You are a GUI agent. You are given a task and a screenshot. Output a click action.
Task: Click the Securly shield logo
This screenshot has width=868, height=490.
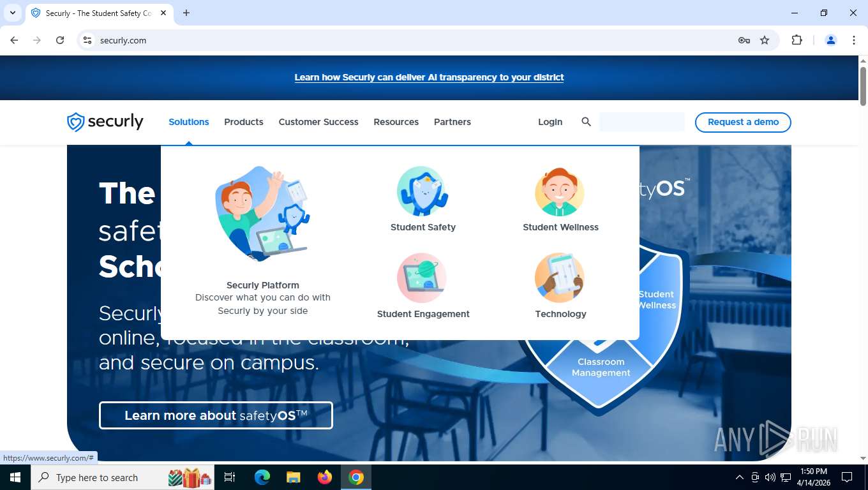coord(105,122)
